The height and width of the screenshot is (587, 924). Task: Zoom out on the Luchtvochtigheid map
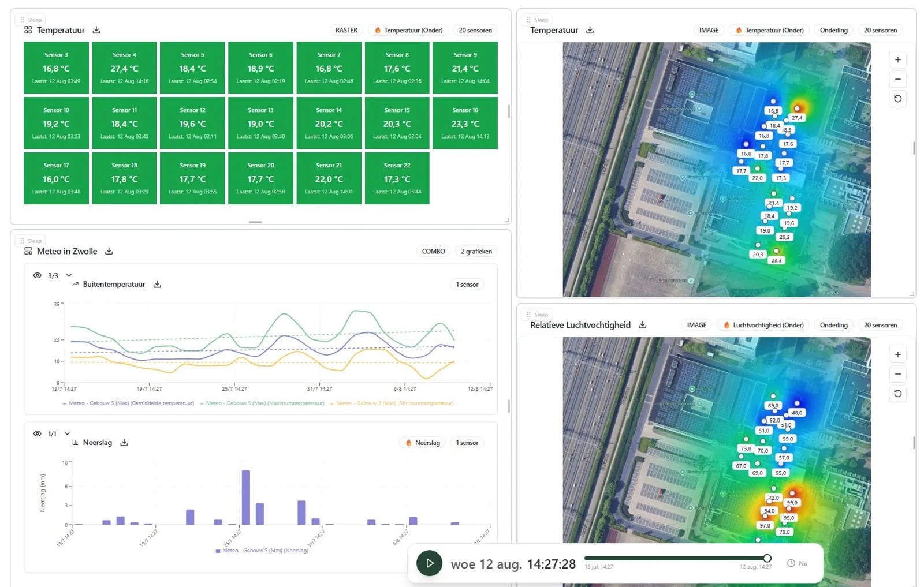(897, 374)
